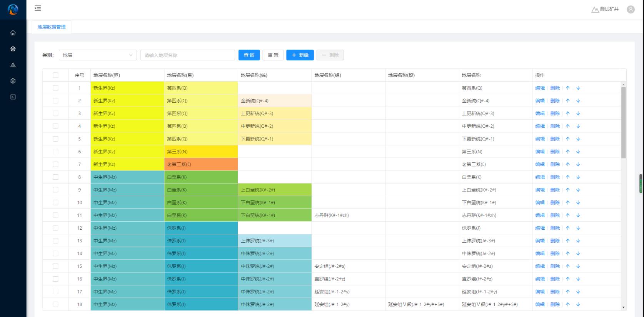The height and width of the screenshot is (317, 644).
Task: Click the home icon in the sidebar
Action: tap(13, 33)
